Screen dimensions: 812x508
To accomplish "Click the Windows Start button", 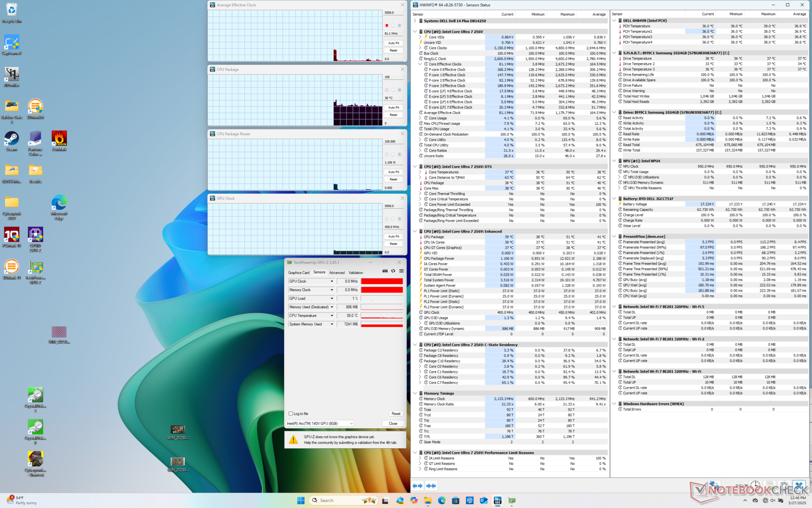I will click(x=301, y=500).
